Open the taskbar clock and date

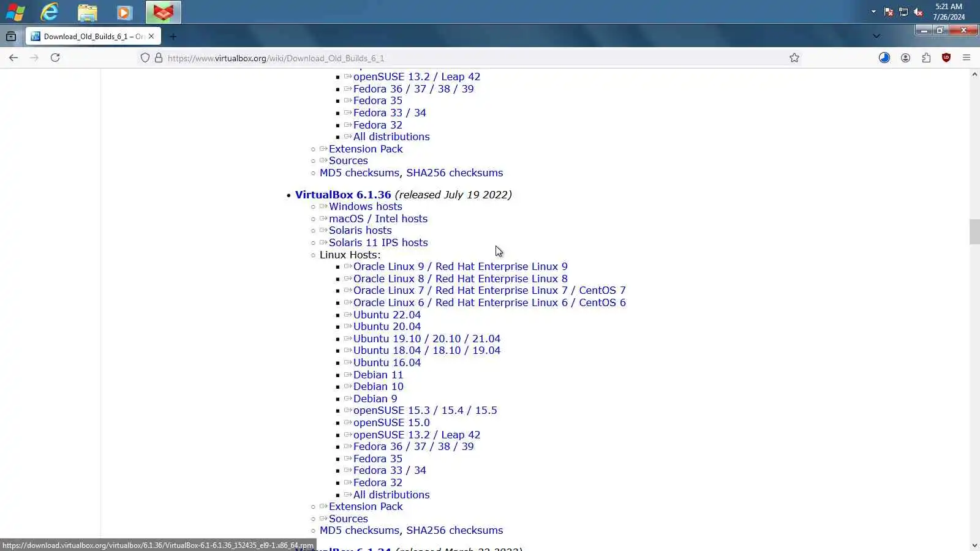click(949, 12)
